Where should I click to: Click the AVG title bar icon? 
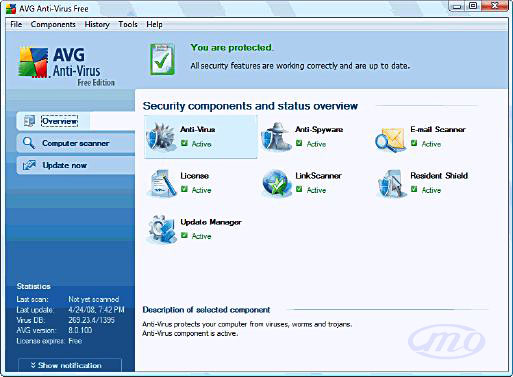11,9
